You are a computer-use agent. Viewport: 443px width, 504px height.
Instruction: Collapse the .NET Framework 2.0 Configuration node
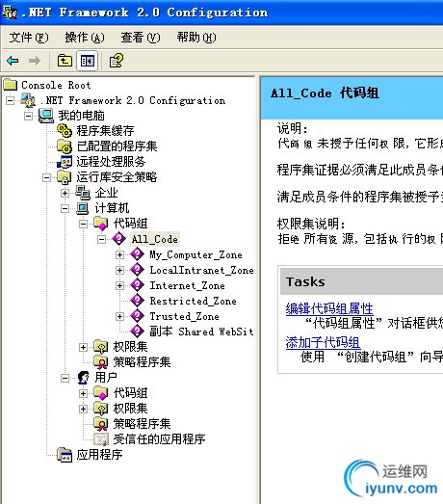tap(11, 100)
